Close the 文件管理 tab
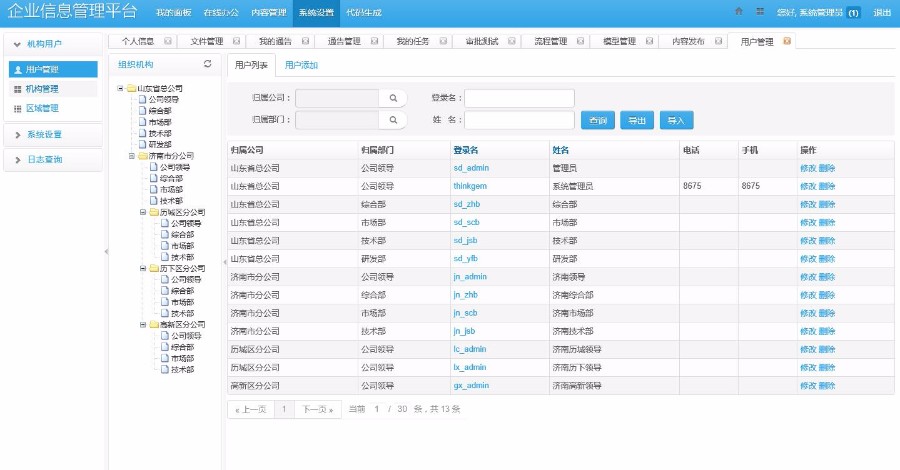Screen dimensions: 900x470 point(236,41)
